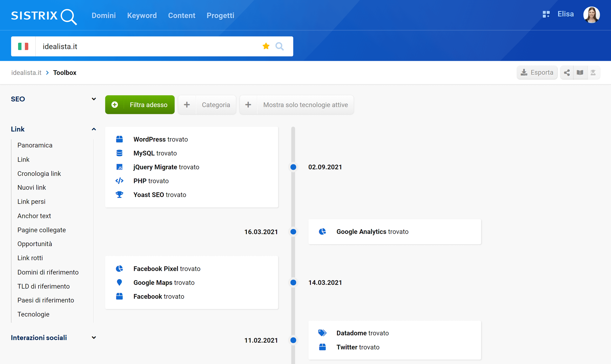611x364 pixels.
Task: Open Nuovi link in sidebar
Action: click(x=32, y=188)
